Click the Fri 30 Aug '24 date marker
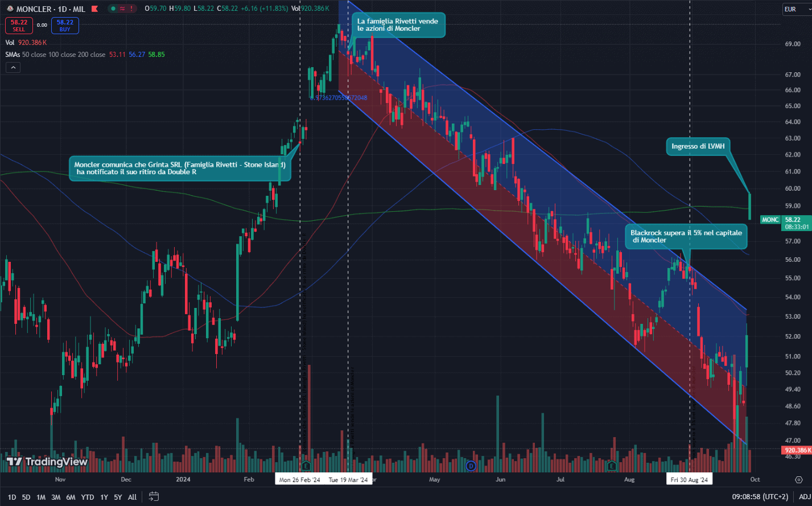This screenshot has width=812, height=506. [x=689, y=480]
